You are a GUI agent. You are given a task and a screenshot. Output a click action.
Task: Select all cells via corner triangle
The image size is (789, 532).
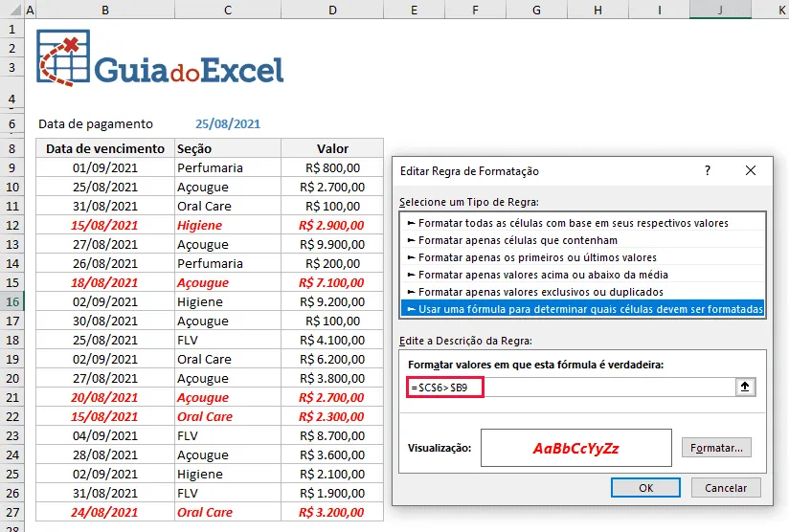[x=15, y=10]
